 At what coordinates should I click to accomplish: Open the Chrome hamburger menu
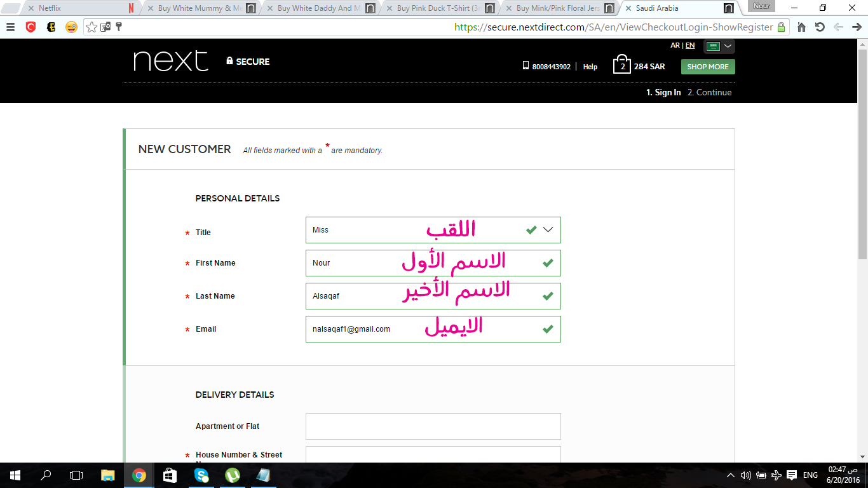[10, 27]
